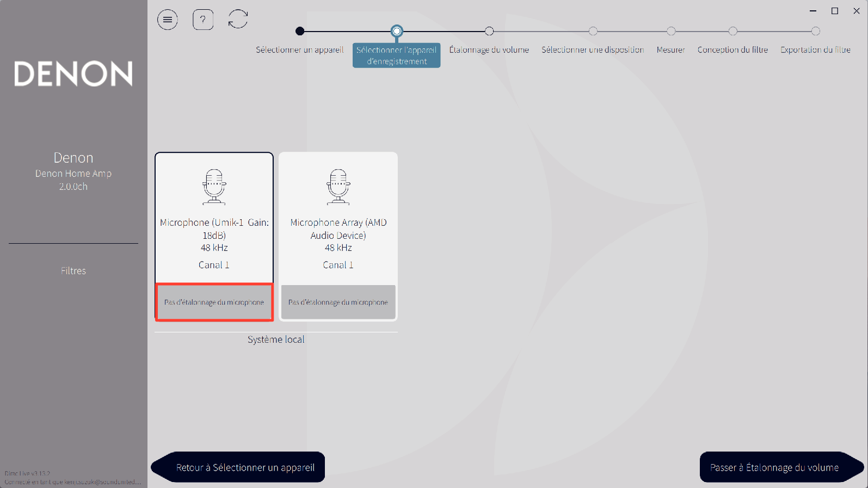Maximize the application window
The width and height of the screenshot is (868, 488).
[835, 11]
